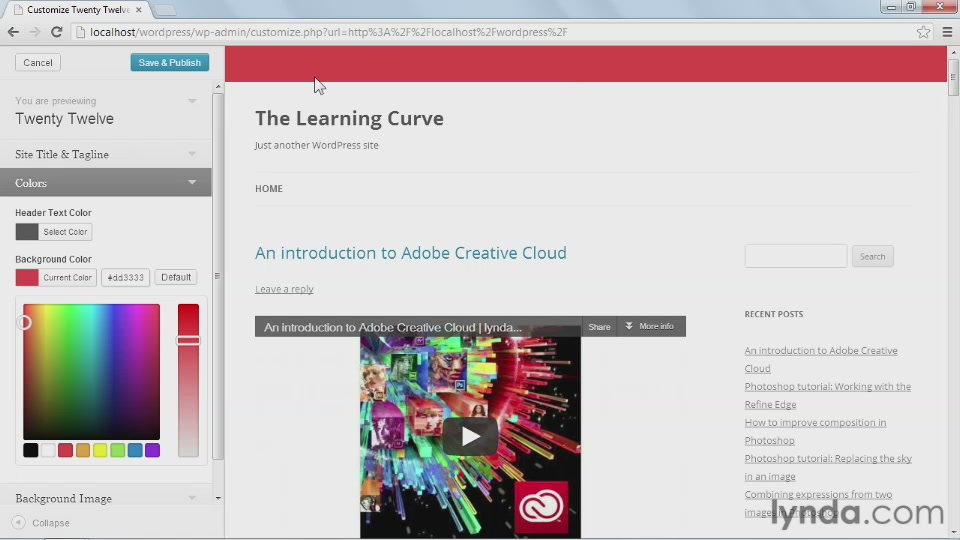Click the Creative Cloud logo in video
Image resolution: width=960 pixels, height=540 pixels.
click(541, 507)
